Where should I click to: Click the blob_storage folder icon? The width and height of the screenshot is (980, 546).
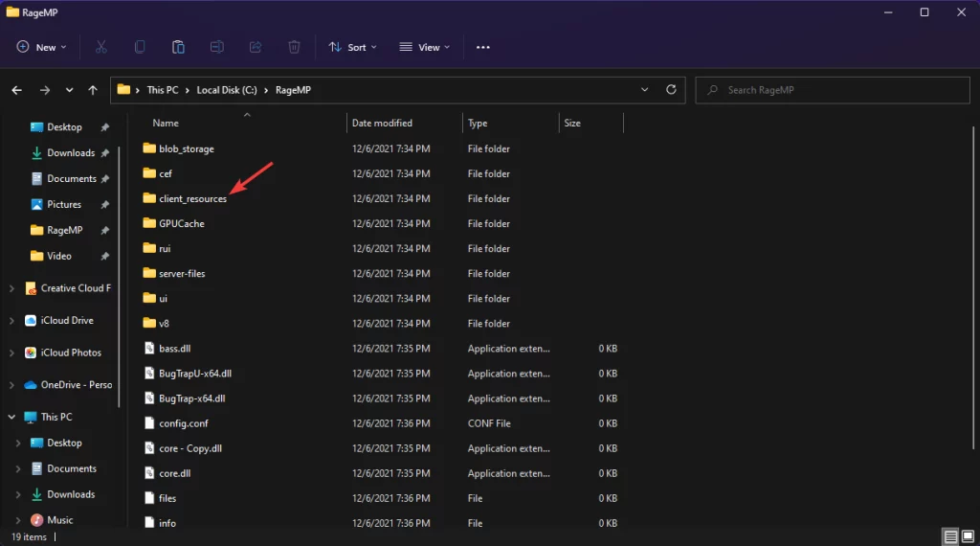pyautogui.click(x=148, y=148)
